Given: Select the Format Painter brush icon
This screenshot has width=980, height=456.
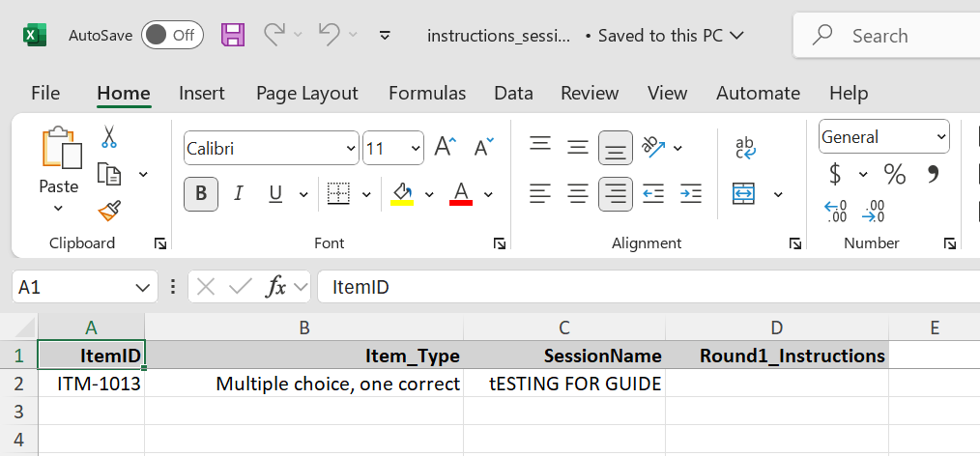Looking at the screenshot, I should [109, 210].
